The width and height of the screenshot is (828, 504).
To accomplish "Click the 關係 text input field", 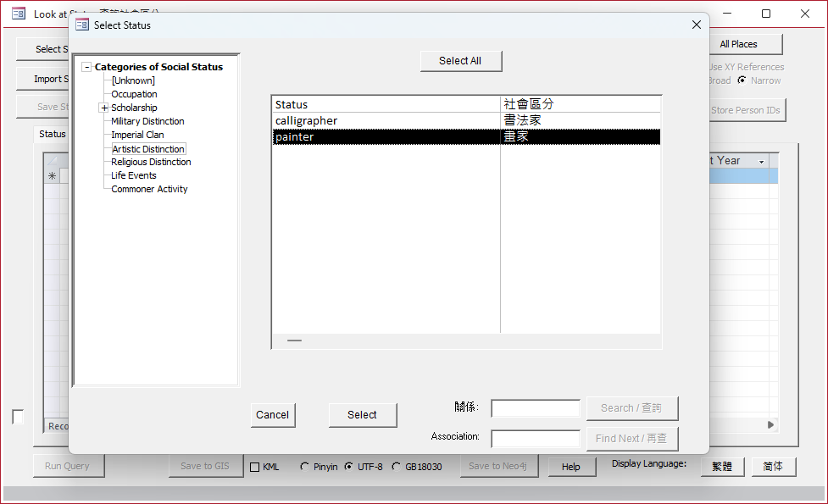I will click(x=536, y=408).
